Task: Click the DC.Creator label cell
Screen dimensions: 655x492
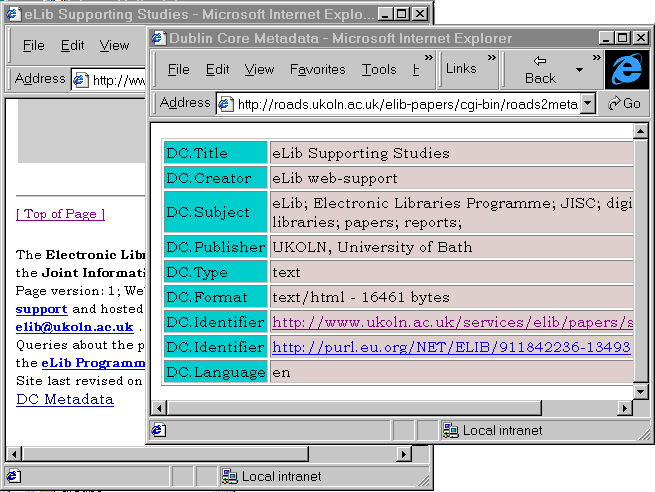Action: tap(216, 178)
